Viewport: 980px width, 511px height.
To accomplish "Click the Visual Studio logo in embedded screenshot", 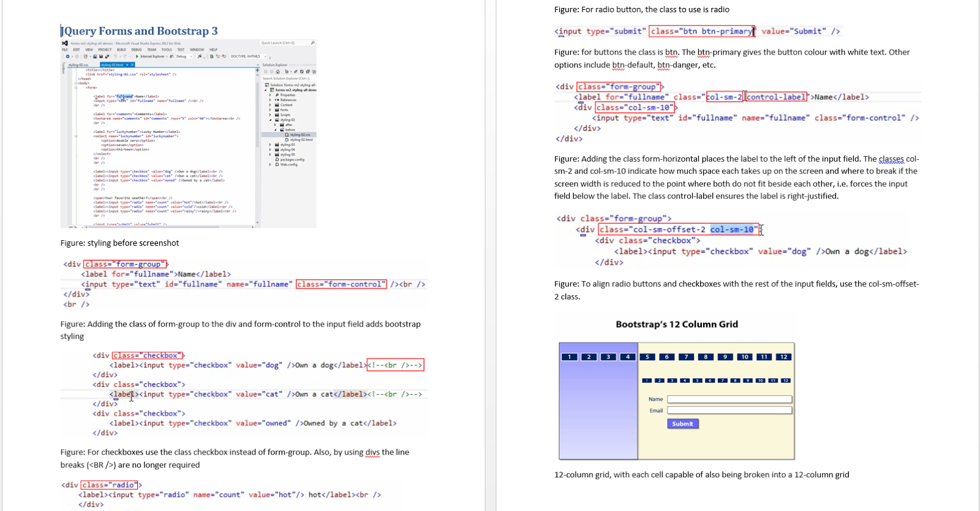I will click(x=65, y=43).
